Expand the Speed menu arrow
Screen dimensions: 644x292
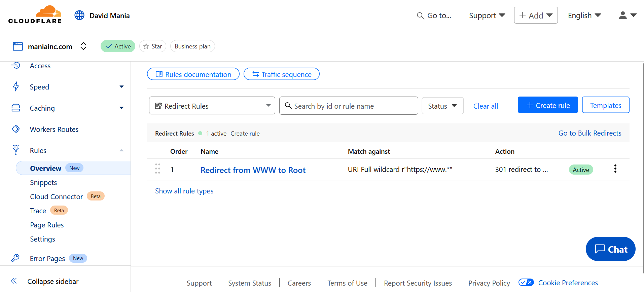[x=121, y=87]
